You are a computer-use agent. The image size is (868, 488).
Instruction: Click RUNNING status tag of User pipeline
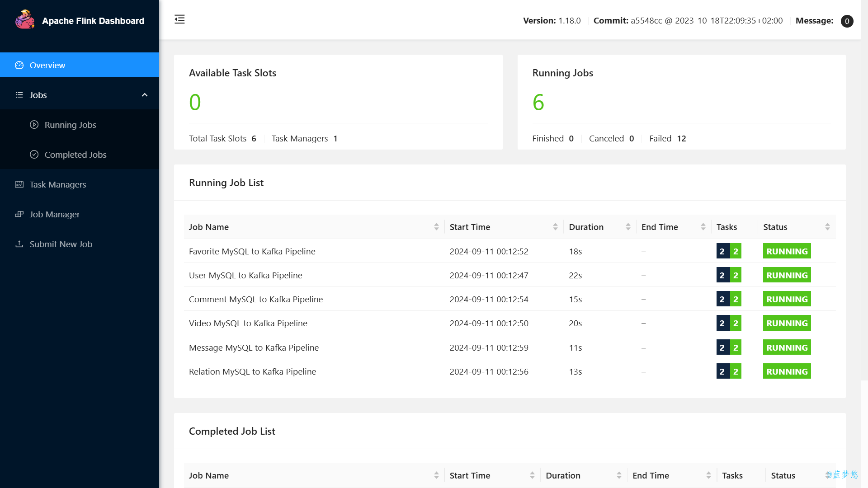click(787, 275)
